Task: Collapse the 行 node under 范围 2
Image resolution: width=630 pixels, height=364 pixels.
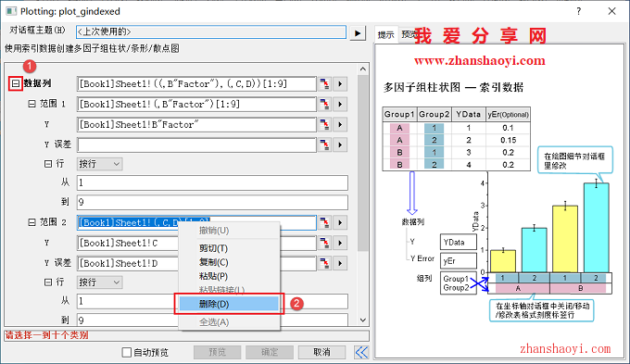Action: point(48,282)
